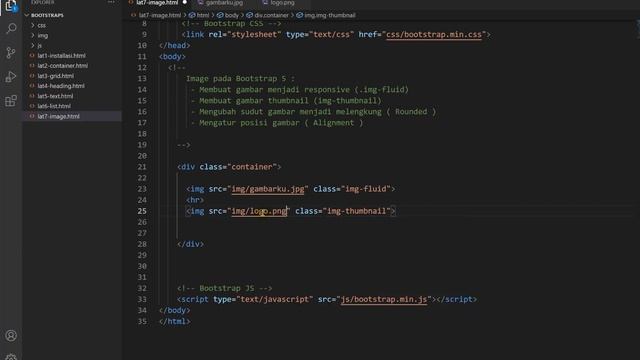Open lat6-list.html in the explorer
The height and width of the screenshot is (360, 640).
(x=54, y=106)
